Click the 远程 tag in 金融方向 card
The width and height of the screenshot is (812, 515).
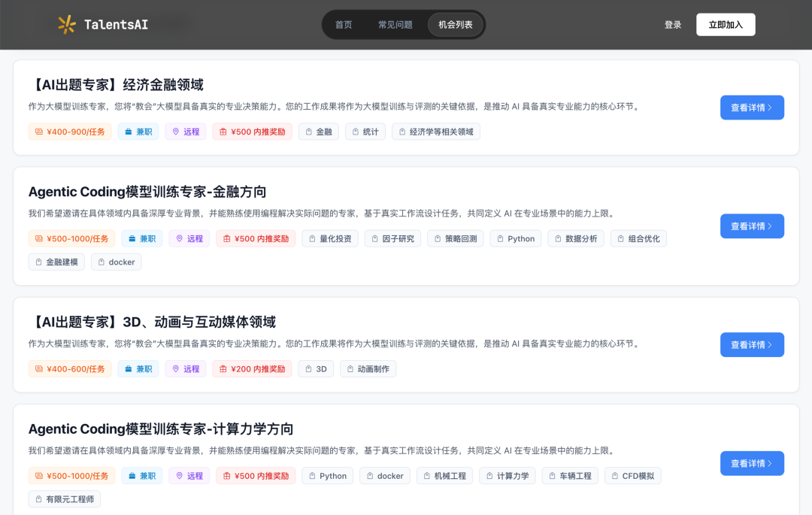(189, 238)
